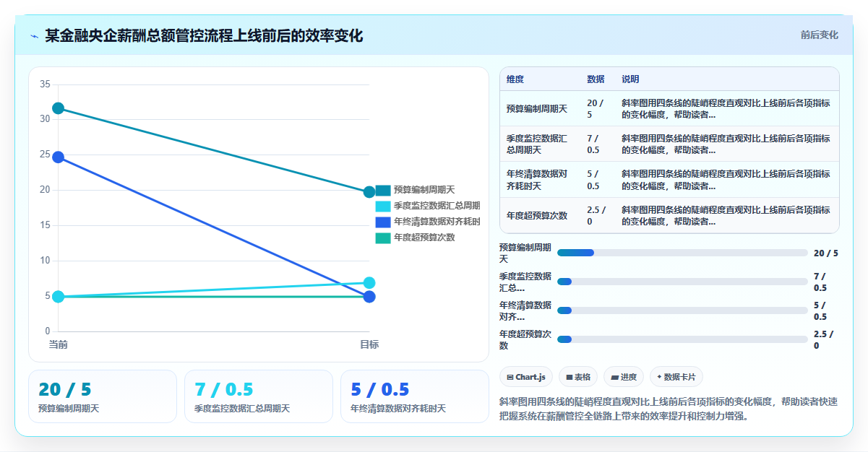Click the teal data point at 目标 near 20

pyautogui.click(x=369, y=192)
